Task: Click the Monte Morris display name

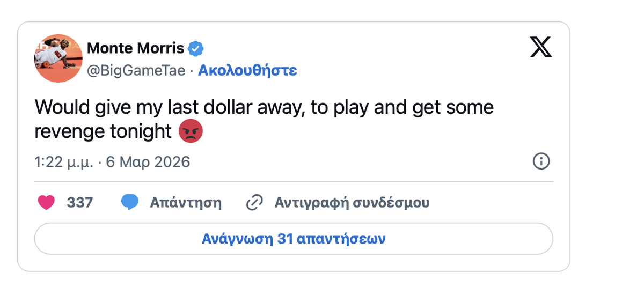Action: click(x=135, y=49)
